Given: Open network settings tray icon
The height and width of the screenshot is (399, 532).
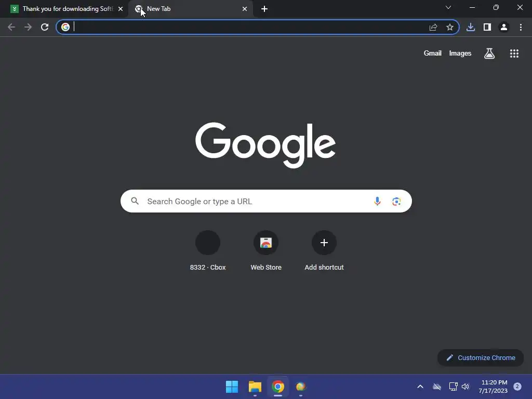Looking at the screenshot, I should tap(453, 387).
